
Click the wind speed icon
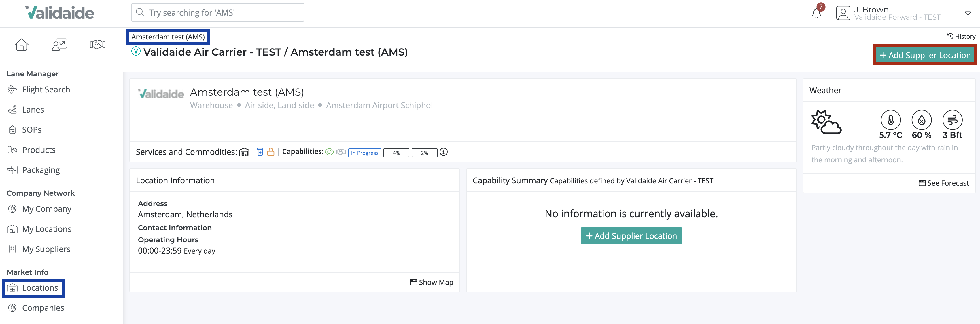(952, 120)
